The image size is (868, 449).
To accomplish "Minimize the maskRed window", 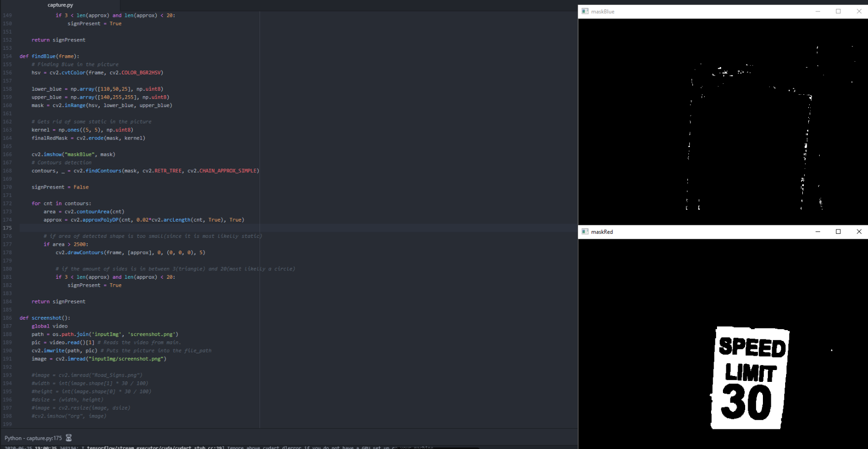I will [818, 231].
